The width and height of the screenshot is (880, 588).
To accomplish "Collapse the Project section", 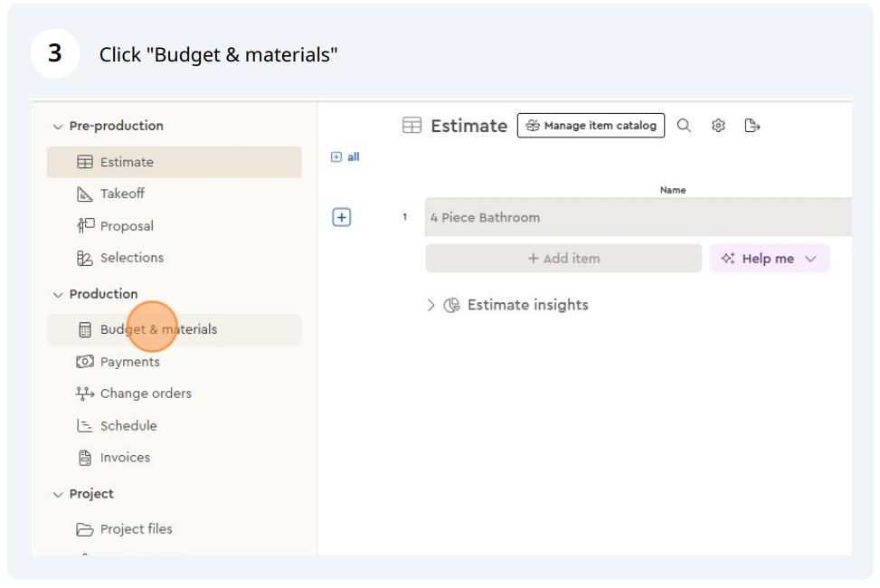I will coord(59,495).
